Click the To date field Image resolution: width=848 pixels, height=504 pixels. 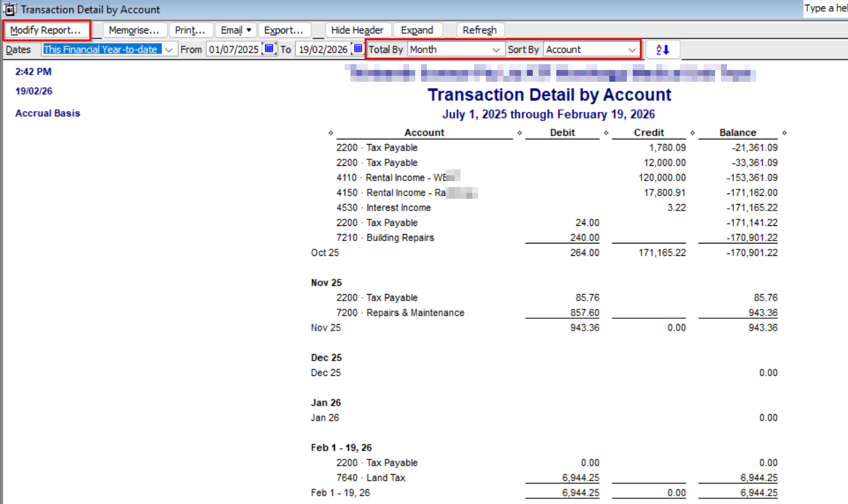point(323,49)
